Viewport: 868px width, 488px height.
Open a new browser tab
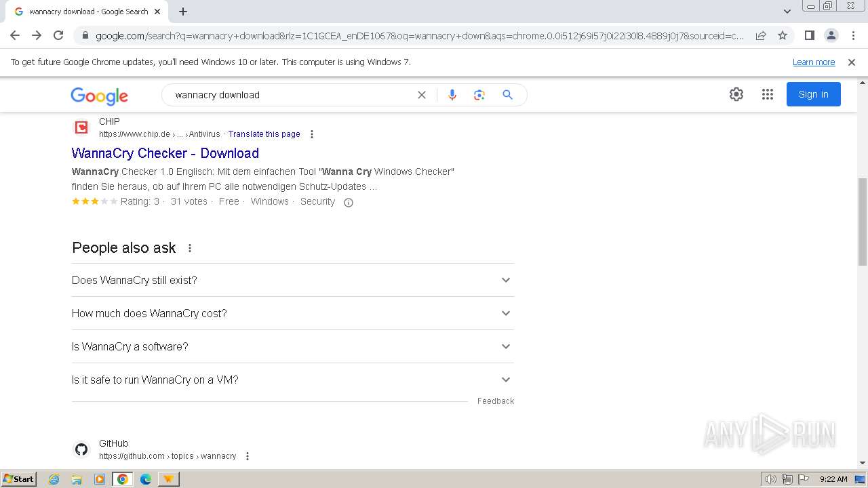tap(183, 12)
